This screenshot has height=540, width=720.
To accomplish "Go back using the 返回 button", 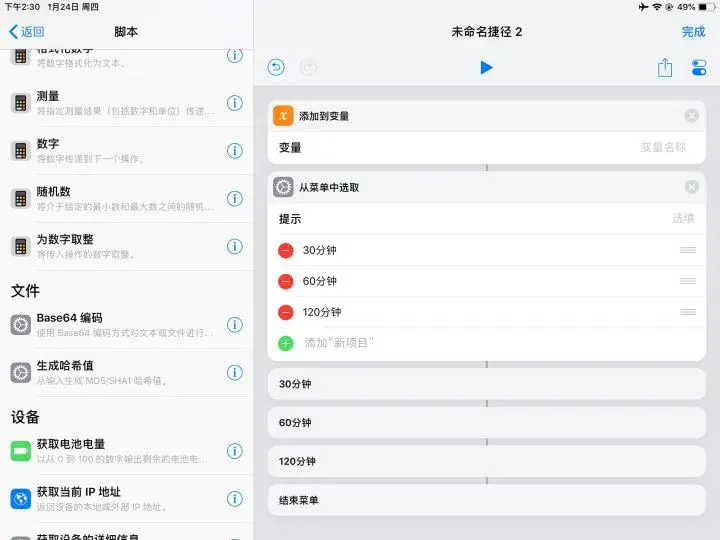I will [x=27, y=32].
